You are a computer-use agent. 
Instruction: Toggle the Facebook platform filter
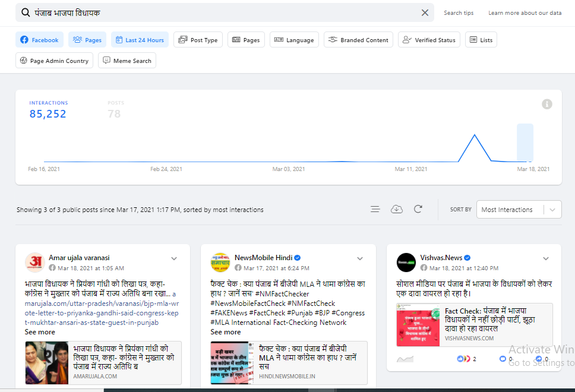click(40, 40)
